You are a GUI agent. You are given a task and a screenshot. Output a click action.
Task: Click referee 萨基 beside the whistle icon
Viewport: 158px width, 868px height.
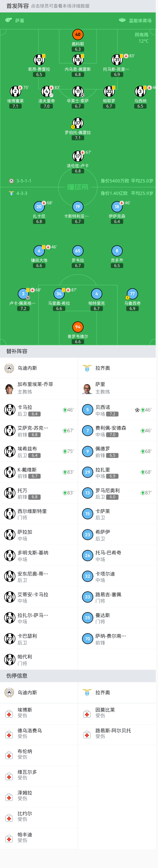[20, 20]
